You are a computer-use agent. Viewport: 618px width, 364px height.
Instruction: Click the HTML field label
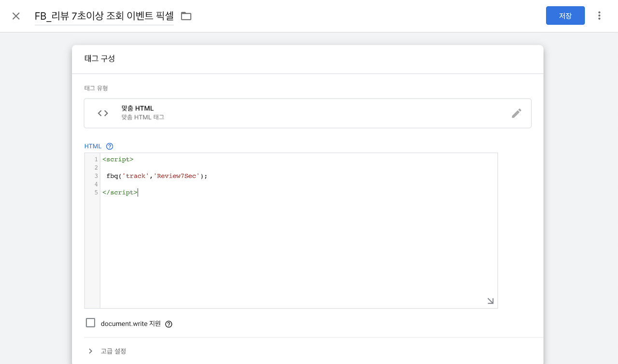93,146
